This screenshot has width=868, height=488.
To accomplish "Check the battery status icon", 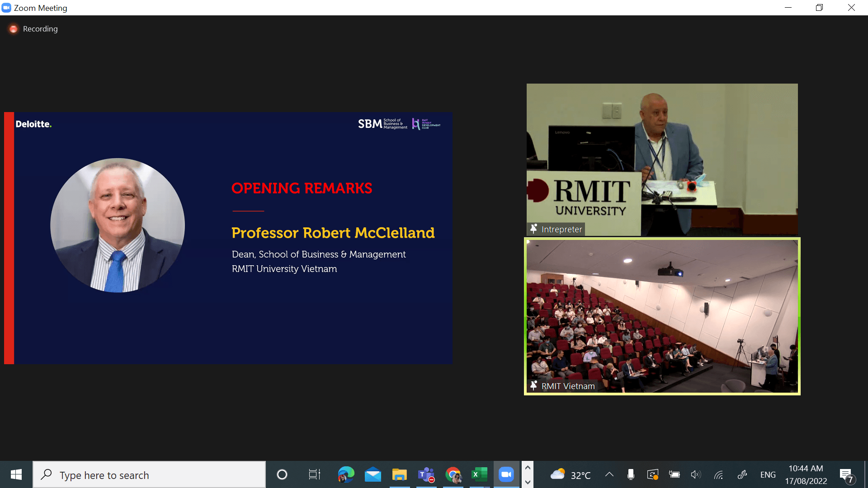I will [675, 474].
